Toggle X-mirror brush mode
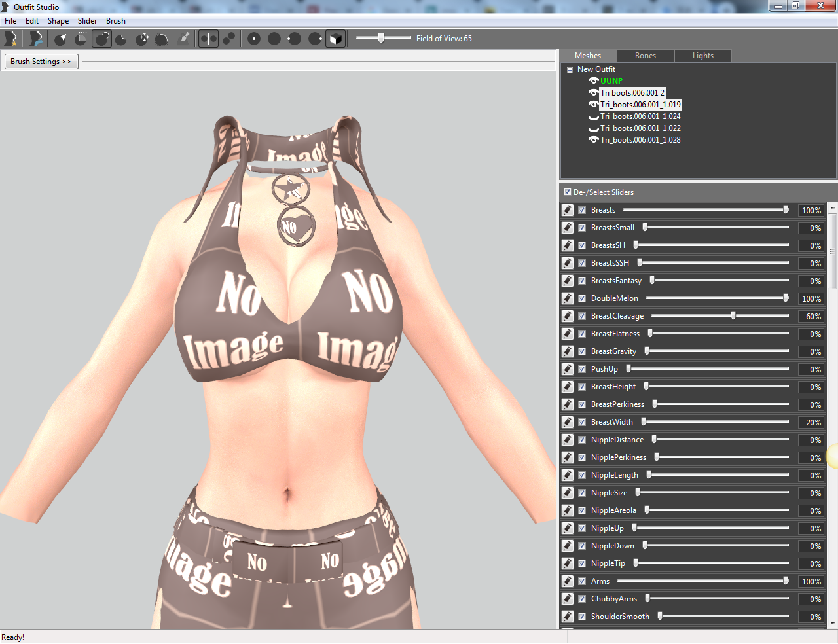 tap(208, 39)
